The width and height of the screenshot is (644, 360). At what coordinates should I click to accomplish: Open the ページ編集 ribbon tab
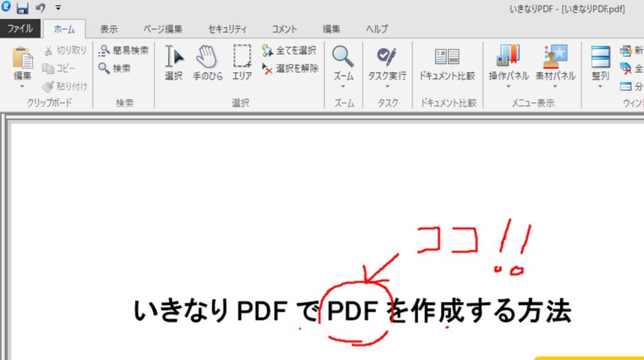tap(163, 29)
